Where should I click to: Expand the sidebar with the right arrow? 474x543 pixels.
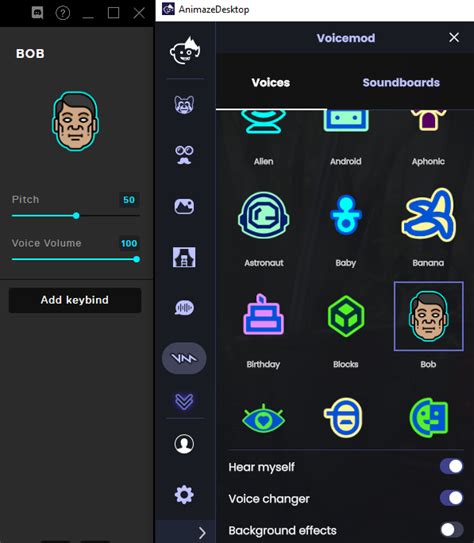point(202,533)
